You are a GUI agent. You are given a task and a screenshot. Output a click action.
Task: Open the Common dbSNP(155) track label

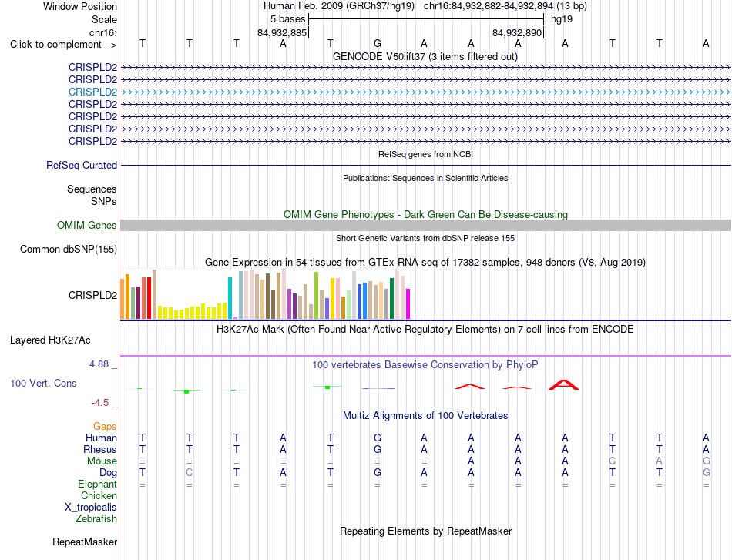[68, 250]
